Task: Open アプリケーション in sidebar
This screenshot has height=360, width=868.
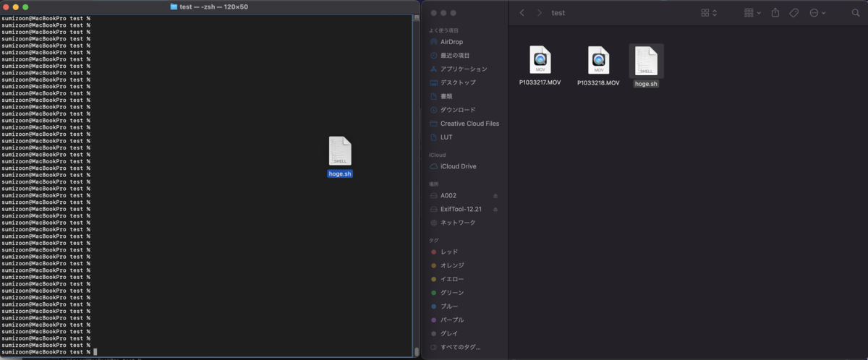Action: click(x=463, y=69)
